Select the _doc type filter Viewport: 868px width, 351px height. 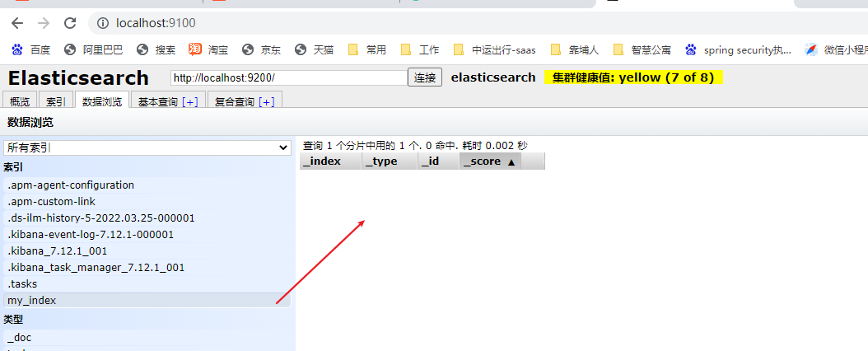[x=147, y=337]
